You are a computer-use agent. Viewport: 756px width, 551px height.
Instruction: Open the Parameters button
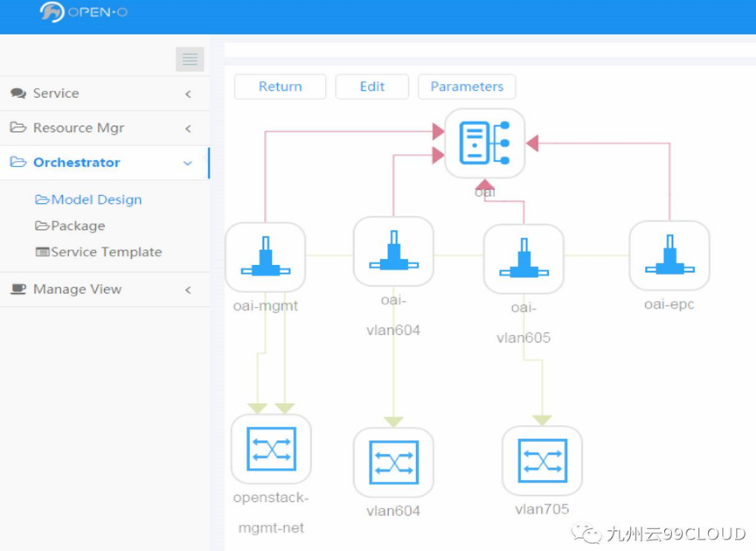467,87
